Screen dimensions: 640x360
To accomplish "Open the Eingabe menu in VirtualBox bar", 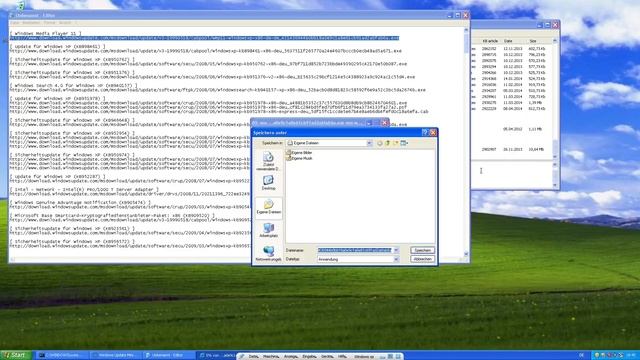I will pyautogui.click(x=309, y=356).
